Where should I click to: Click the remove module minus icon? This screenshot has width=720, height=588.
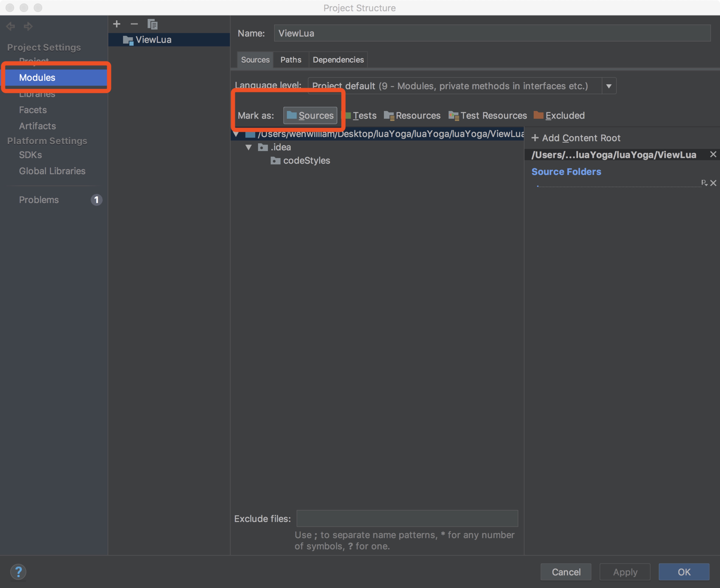pyautogui.click(x=134, y=24)
